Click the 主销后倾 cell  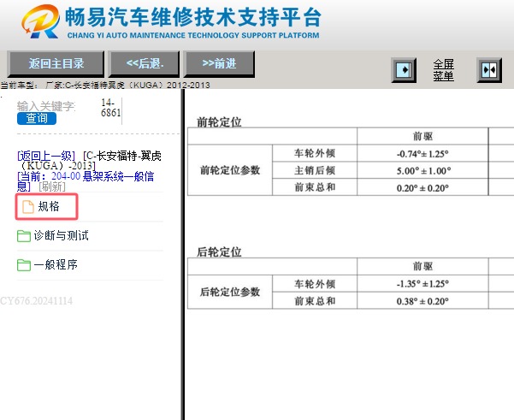tap(315, 170)
